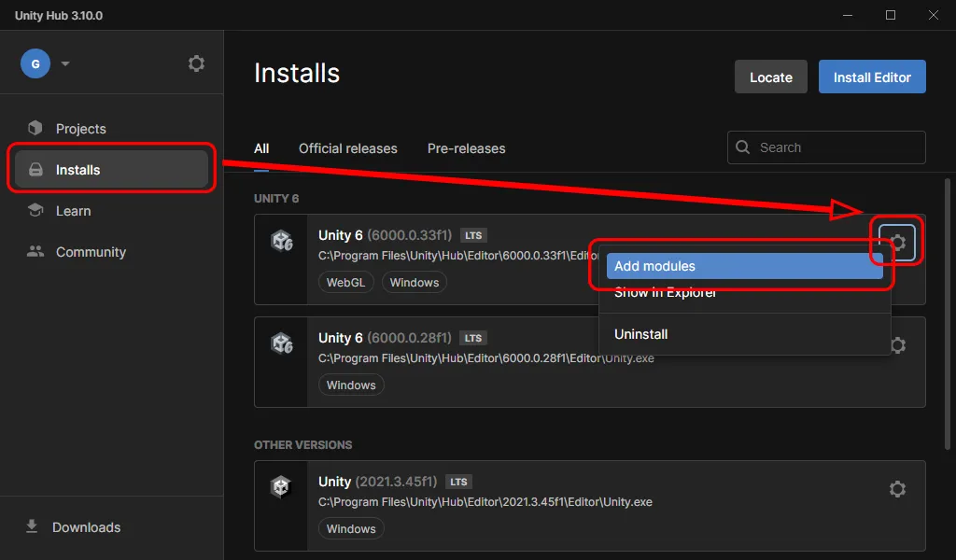Switch to Official releases tab

pos(347,148)
